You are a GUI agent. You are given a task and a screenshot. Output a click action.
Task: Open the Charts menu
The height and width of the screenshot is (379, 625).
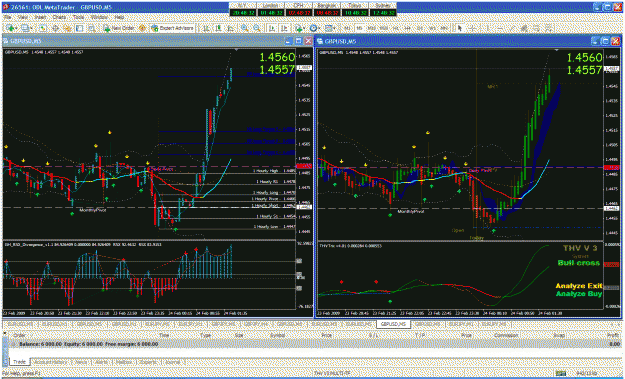tap(59, 18)
